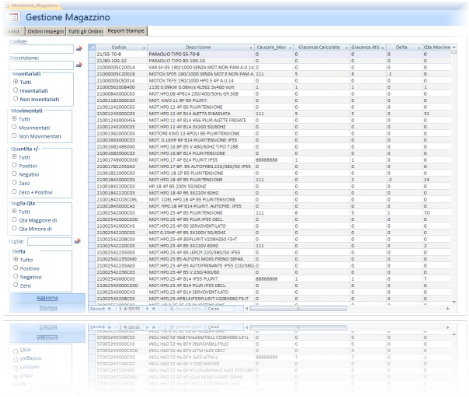Click Delta cell showing -1
Viewport: 469px width, 397px height.
coord(404,74)
